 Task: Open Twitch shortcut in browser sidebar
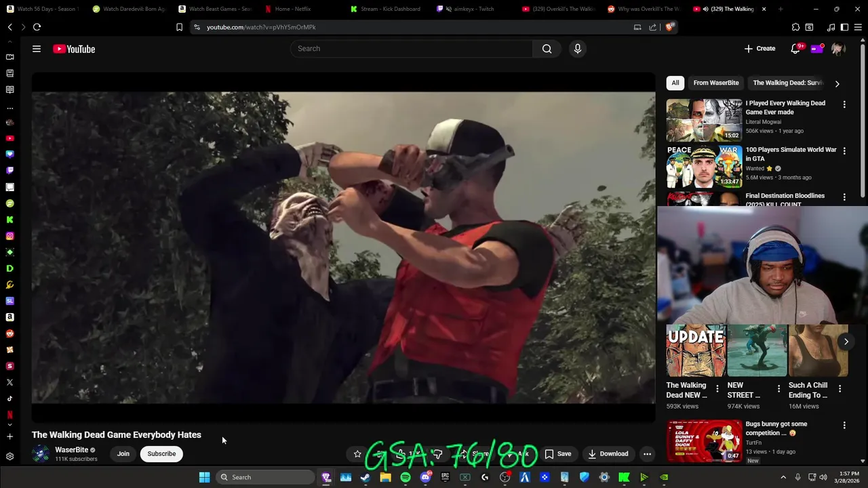[9, 171]
